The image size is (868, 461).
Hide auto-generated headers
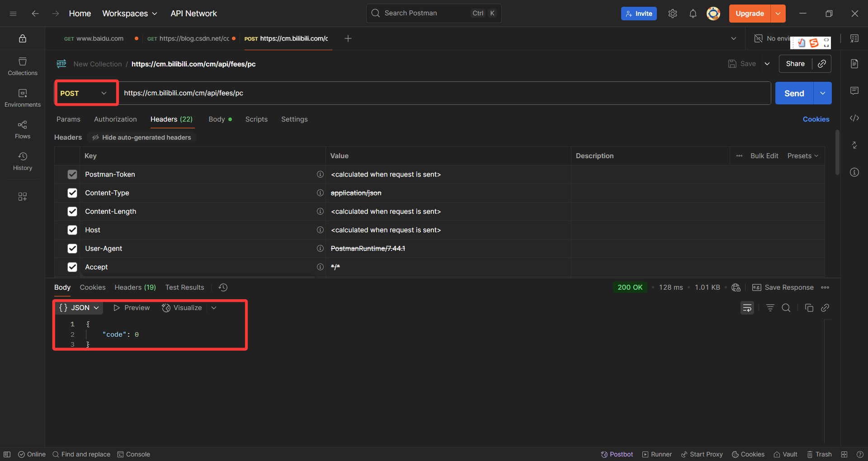tap(142, 137)
